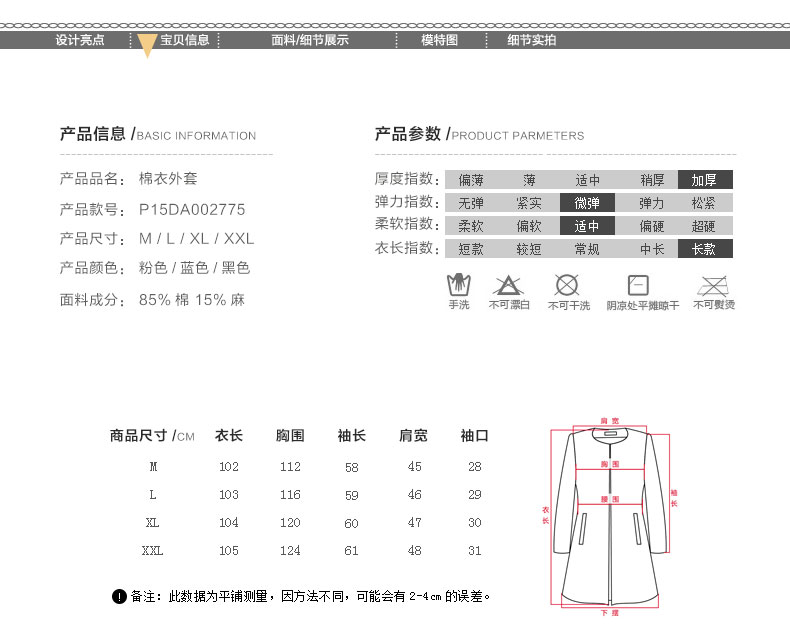The width and height of the screenshot is (790, 637).
Task: Click the measurement note 备注 text
Action: 310,597
